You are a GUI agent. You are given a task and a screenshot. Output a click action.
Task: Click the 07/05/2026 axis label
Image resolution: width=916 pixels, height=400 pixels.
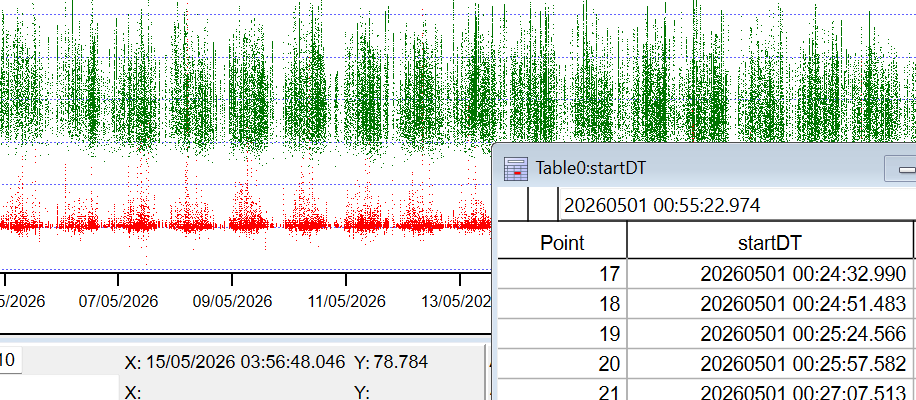click(119, 301)
